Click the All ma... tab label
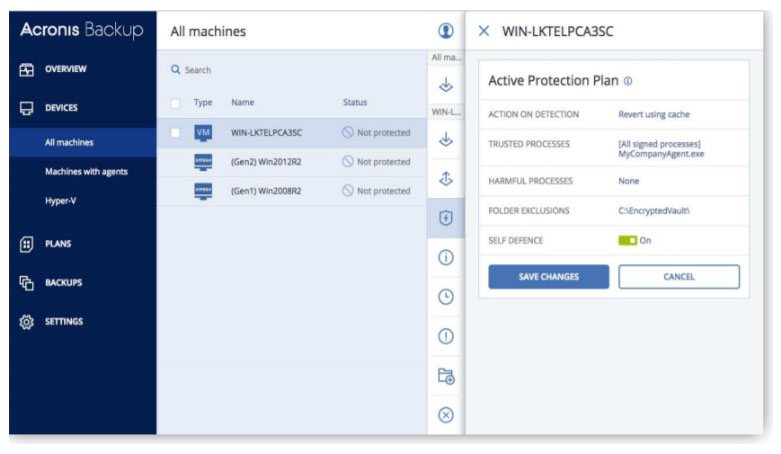Viewport: 781px width, 454px height. (x=446, y=58)
